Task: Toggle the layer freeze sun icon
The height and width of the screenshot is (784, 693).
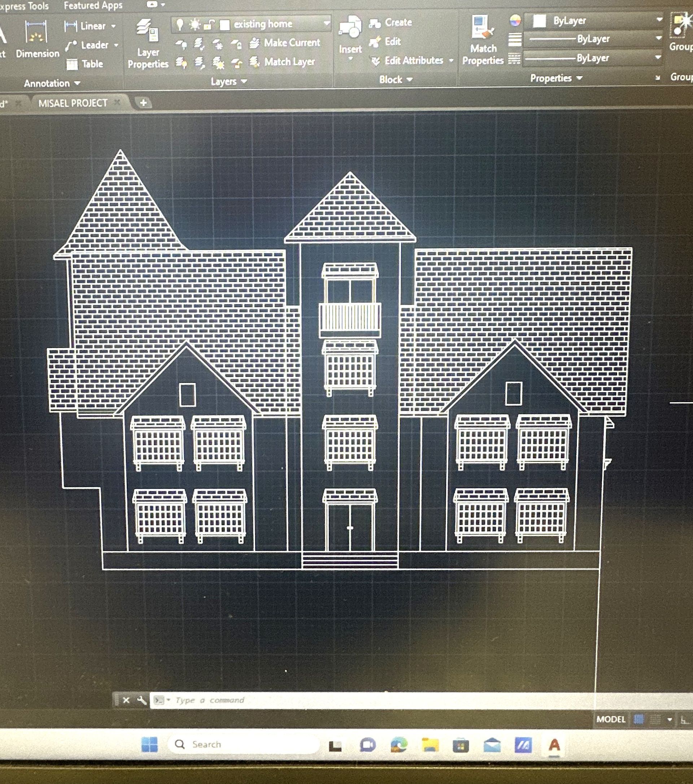Action: [195, 25]
